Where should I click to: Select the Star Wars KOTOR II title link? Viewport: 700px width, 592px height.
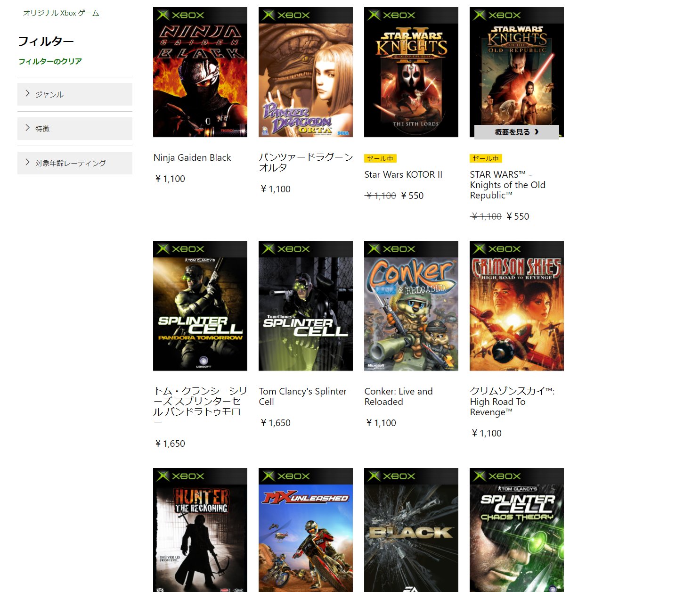click(x=403, y=174)
